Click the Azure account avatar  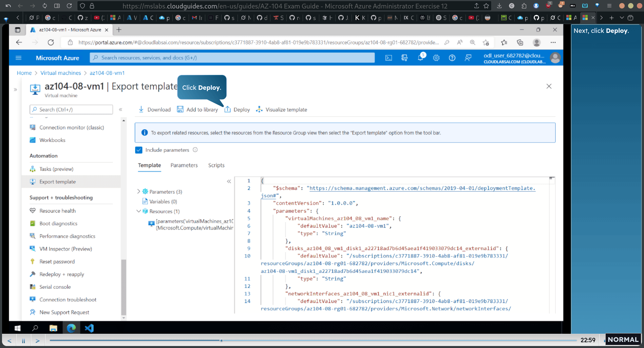click(x=555, y=58)
